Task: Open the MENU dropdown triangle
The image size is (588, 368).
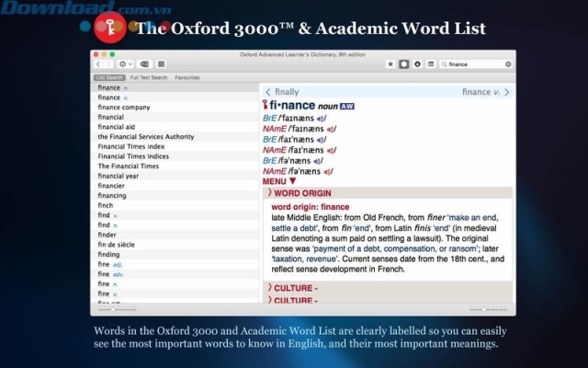Action: click(x=293, y=181)
